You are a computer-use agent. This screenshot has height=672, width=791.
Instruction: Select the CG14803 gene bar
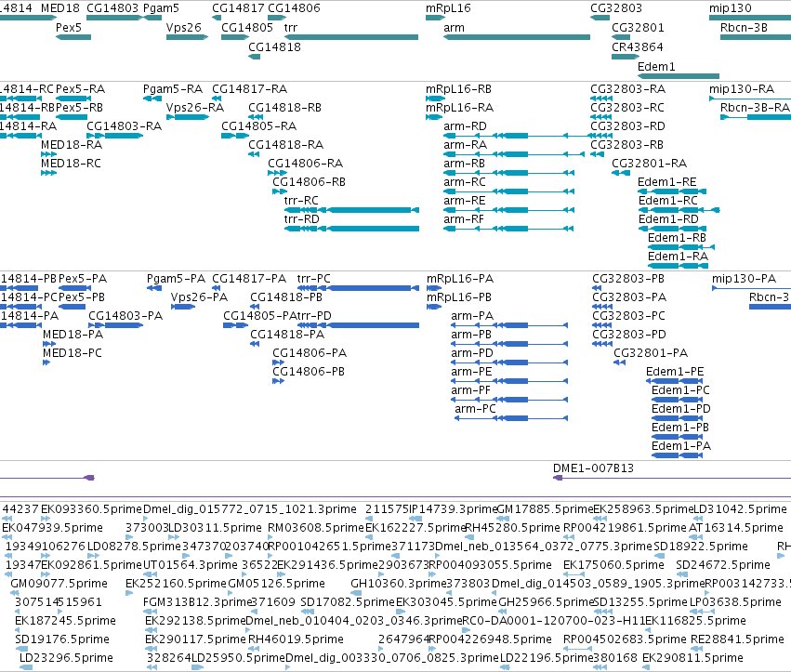114,18
